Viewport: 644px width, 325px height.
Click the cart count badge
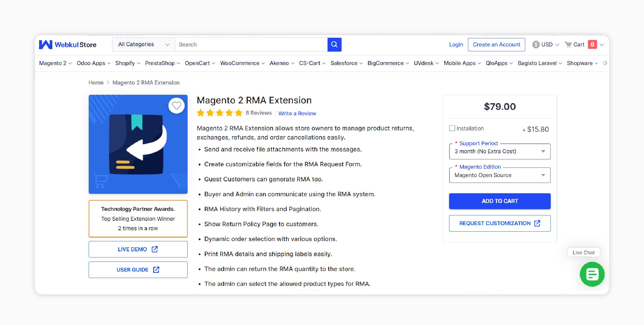pos(592,45)
